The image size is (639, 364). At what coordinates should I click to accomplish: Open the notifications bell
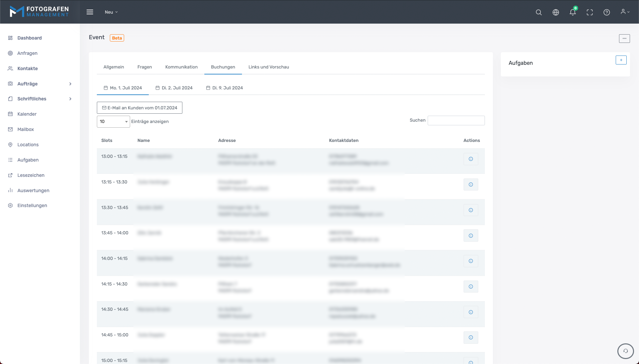tap(572, 12)
